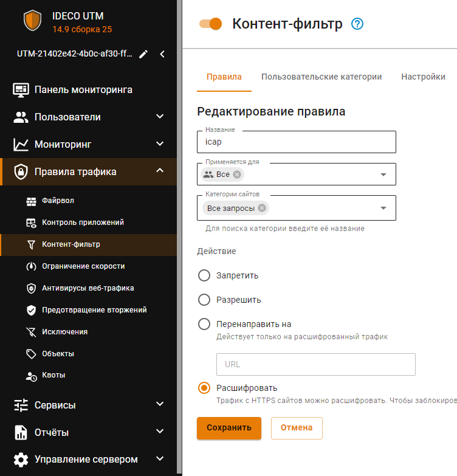This screenshot has width=457, height=476.
Task: Open the Применяется для dropdown arrow
Action: [x=383, y=174]
